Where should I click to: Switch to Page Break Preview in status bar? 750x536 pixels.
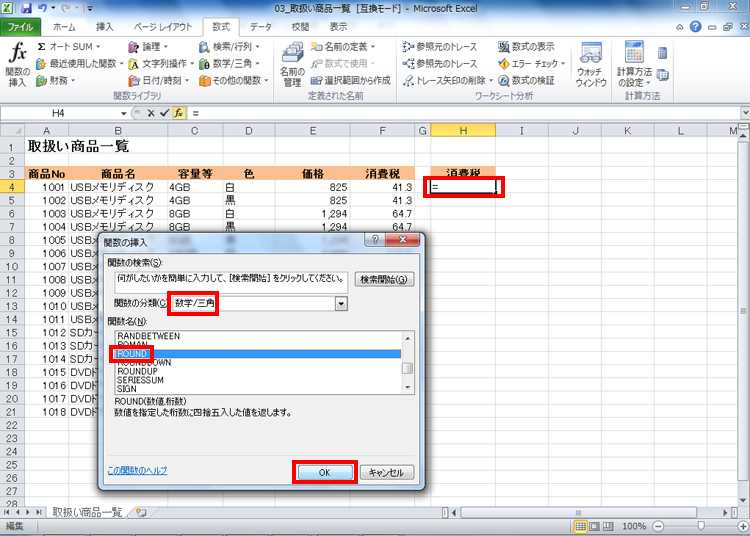pyautogui.click(x=608, y=526)
